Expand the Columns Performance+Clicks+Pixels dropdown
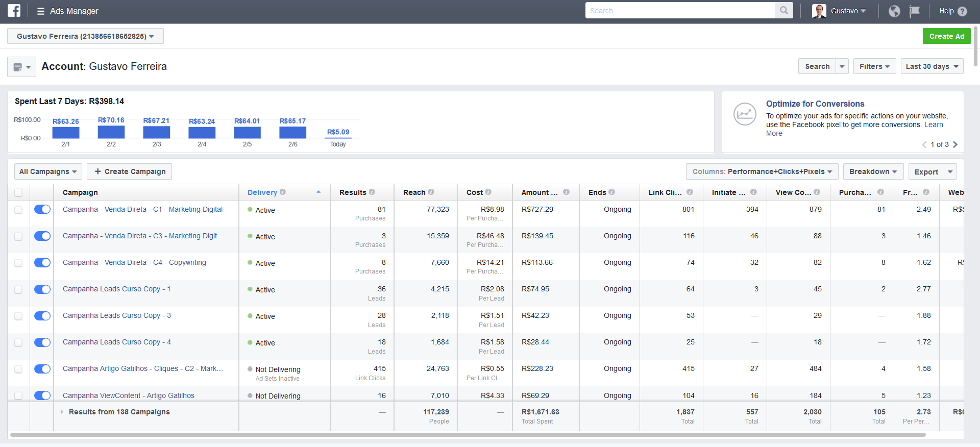The height and width of the screenshot is (447, 980). click(x=762, y=171)
